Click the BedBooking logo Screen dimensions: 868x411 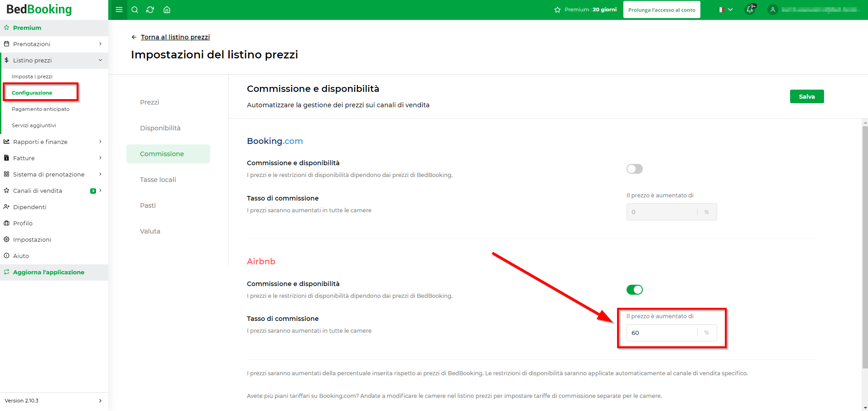[39, 9]
